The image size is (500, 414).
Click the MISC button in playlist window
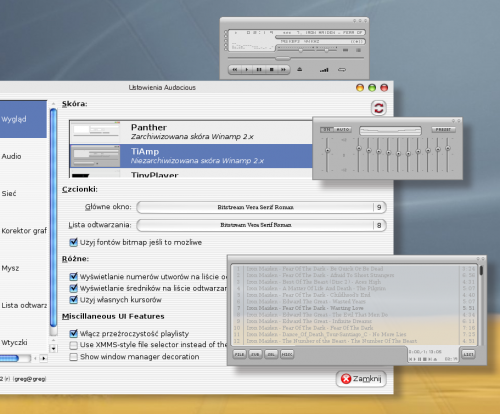[x=287, y=354]
